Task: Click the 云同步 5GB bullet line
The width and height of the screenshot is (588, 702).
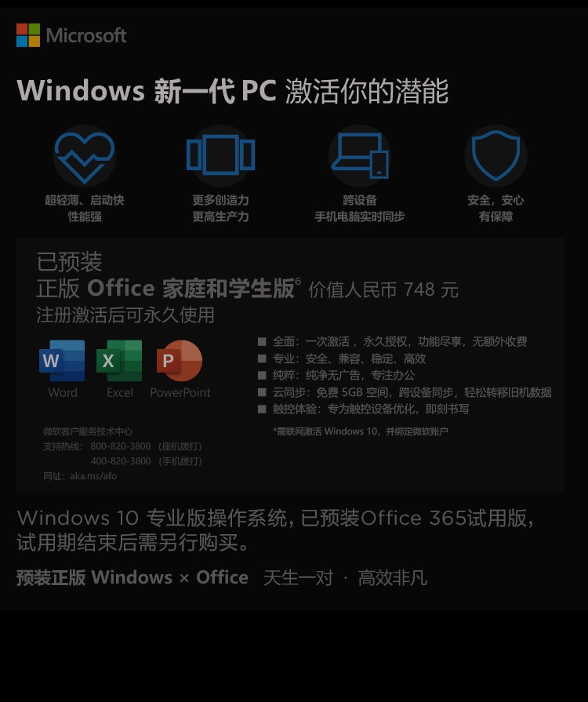Action: coord(405,392)
